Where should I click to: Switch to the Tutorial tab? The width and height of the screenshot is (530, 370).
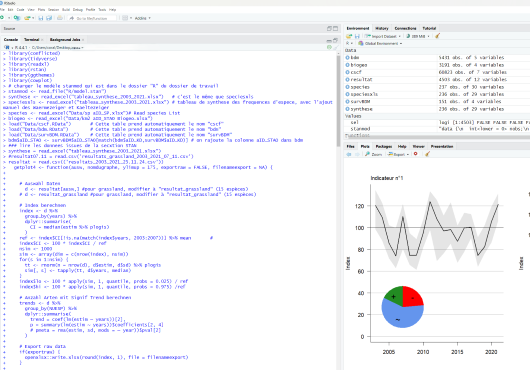tap(429, 28)
